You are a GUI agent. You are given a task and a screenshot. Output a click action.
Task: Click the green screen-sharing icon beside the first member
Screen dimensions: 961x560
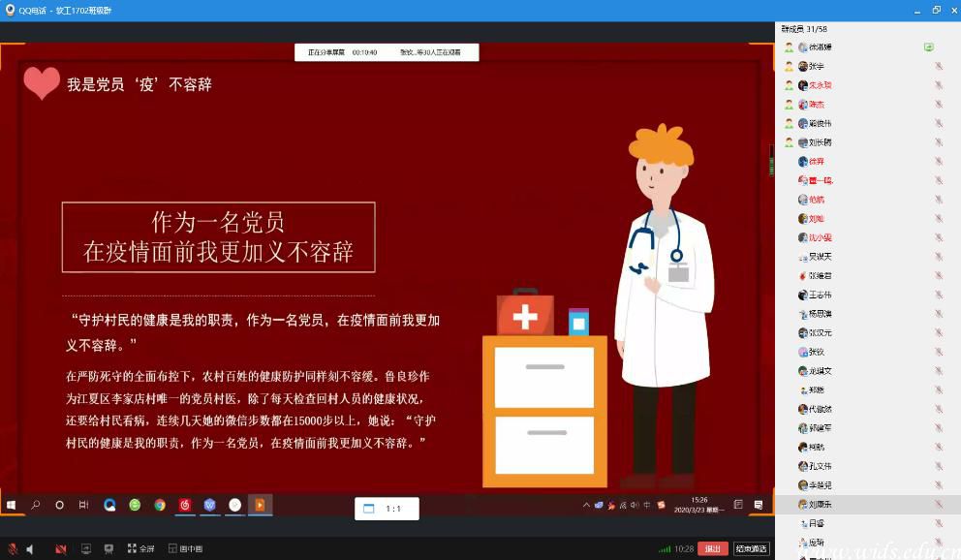928,47
